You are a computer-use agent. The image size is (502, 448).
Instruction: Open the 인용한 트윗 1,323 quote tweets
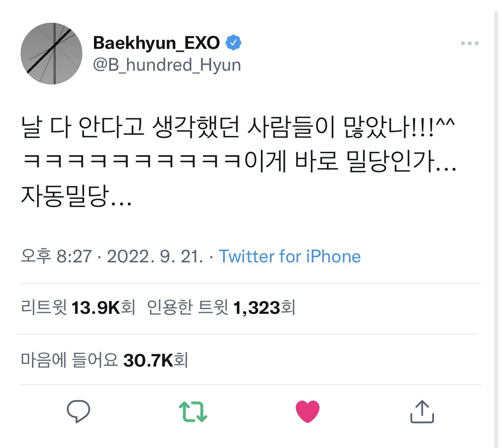point(221,307)
